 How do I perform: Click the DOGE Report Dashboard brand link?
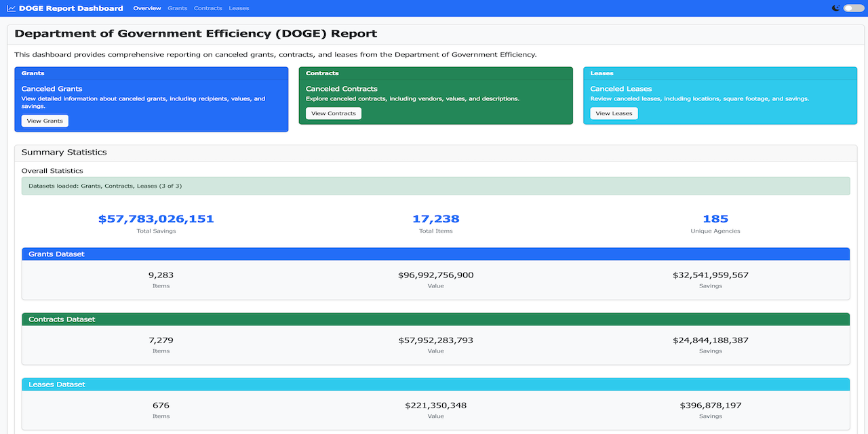(x=73, y=8)
